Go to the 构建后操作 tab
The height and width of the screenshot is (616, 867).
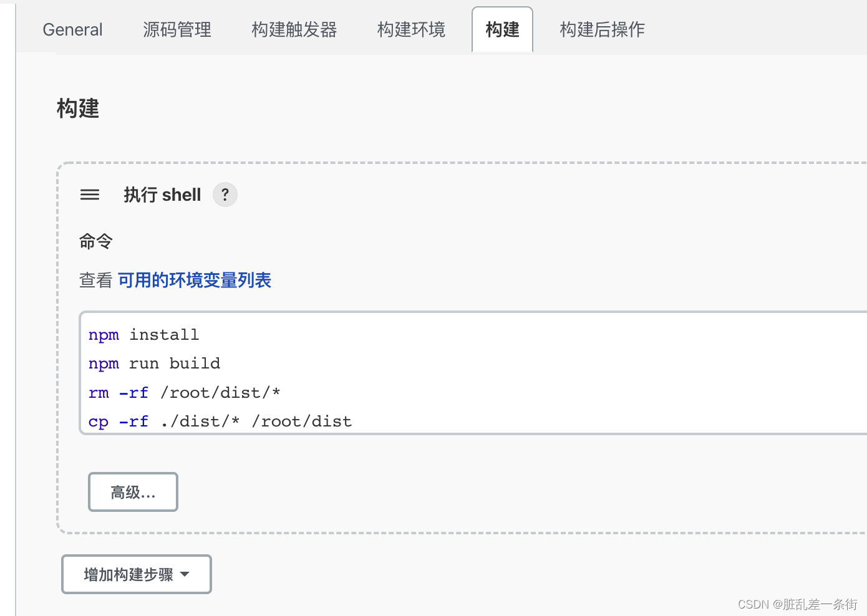(602, 29)
